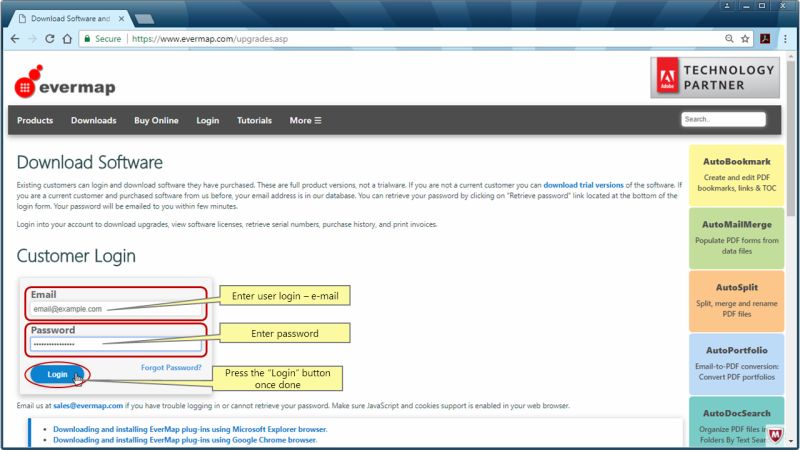Open a new browser tab
The height and width of the screenshot is (450, 800).
point(144,19)
